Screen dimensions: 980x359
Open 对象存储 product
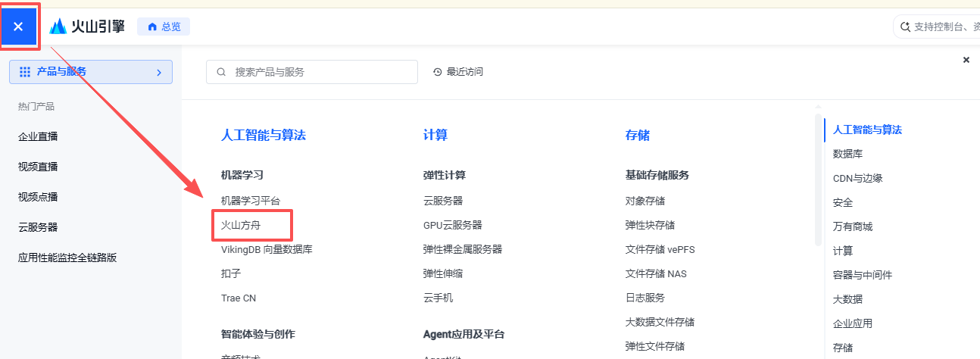(645, 201)
